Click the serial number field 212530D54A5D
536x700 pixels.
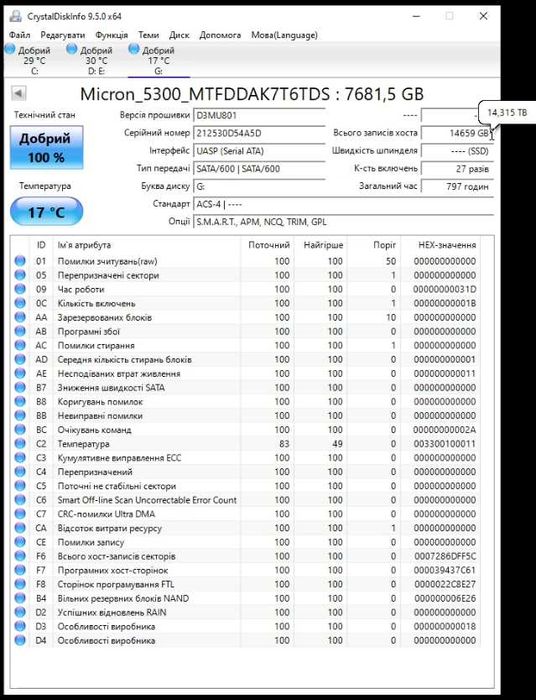tap(259, 133)
